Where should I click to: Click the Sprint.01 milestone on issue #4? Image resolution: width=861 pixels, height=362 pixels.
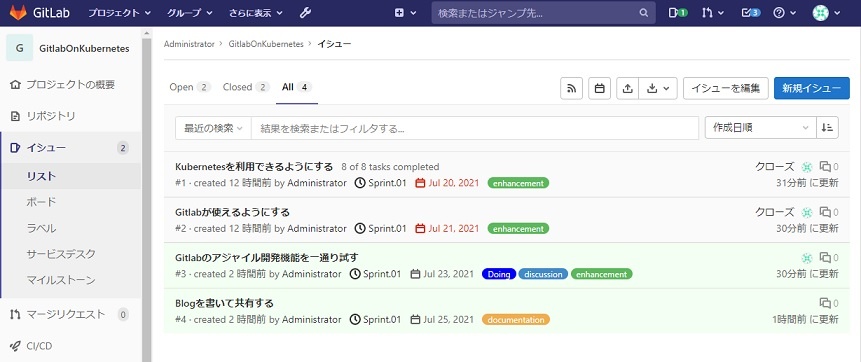click(x=376, y=319)
